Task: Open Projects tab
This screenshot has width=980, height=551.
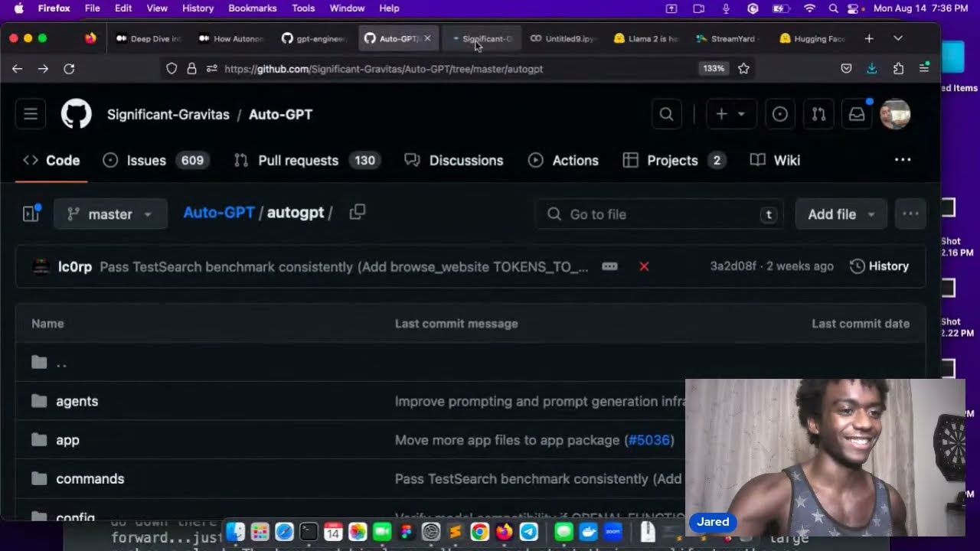Action: 675,160
